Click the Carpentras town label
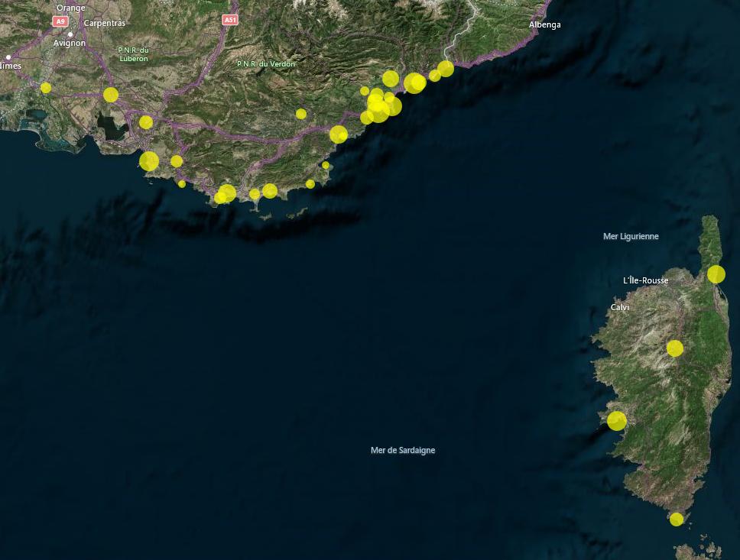The width and height of the screenshot is (740, 560). [x=105, y=23]
